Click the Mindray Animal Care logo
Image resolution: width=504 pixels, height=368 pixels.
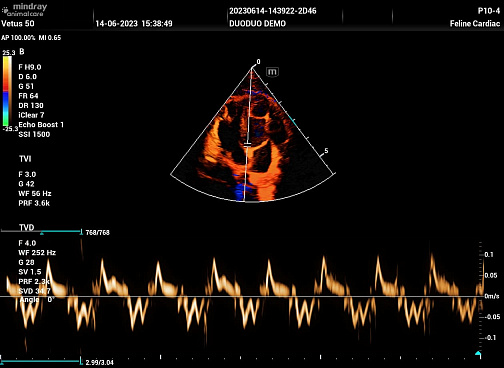tap(24, 10)
